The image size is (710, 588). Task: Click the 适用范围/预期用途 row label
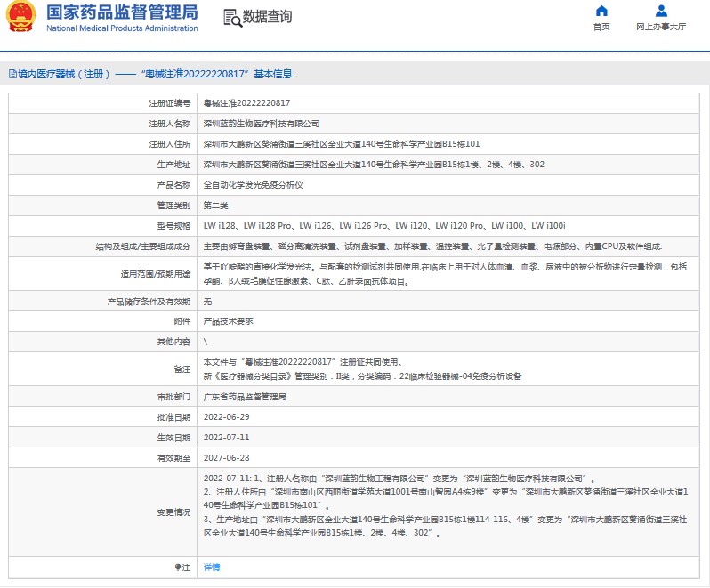pos(156,274)
